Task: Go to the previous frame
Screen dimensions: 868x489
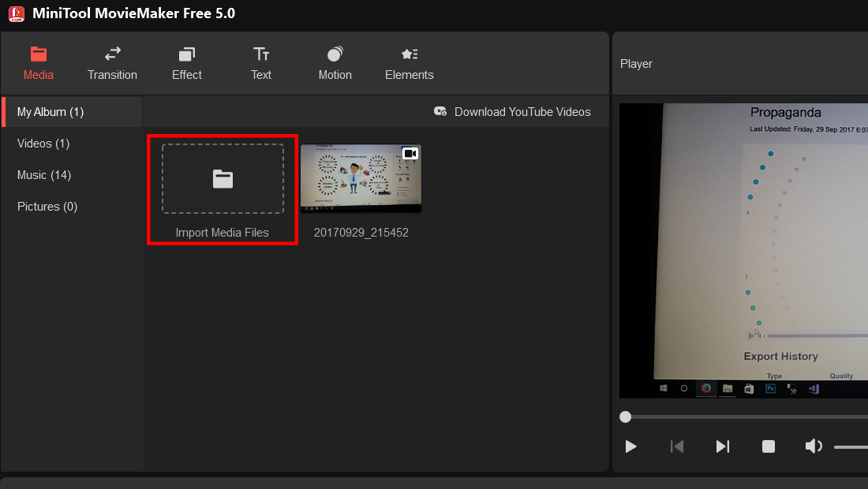Action: click(x=677, y=446)
